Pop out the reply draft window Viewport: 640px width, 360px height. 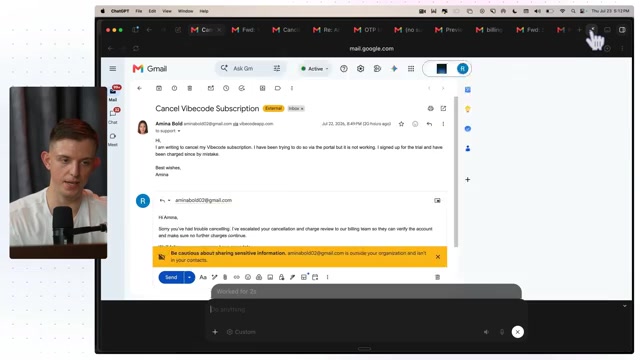[437, 200]
